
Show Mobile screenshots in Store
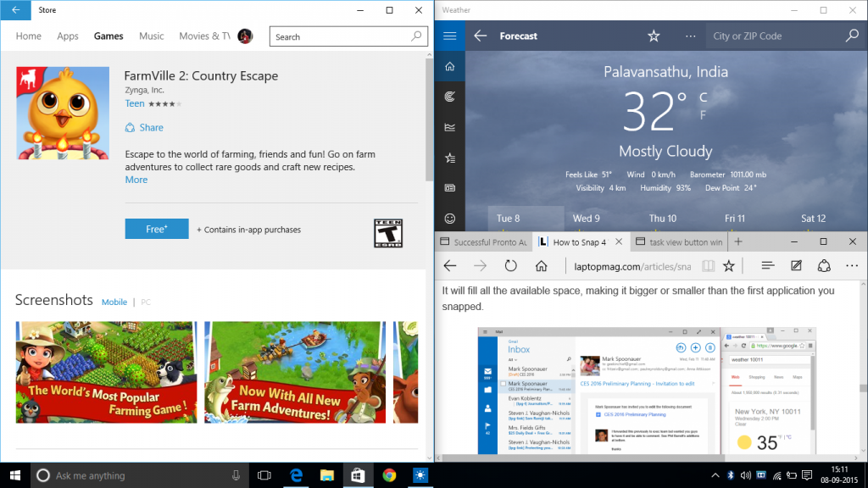click(114, 302)
